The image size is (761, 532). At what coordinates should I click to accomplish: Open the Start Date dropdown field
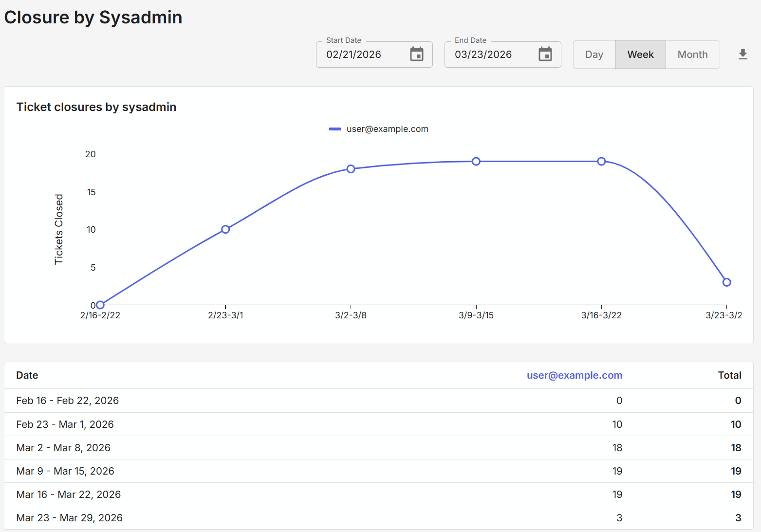pyautogui.click(x=374, y=55)
